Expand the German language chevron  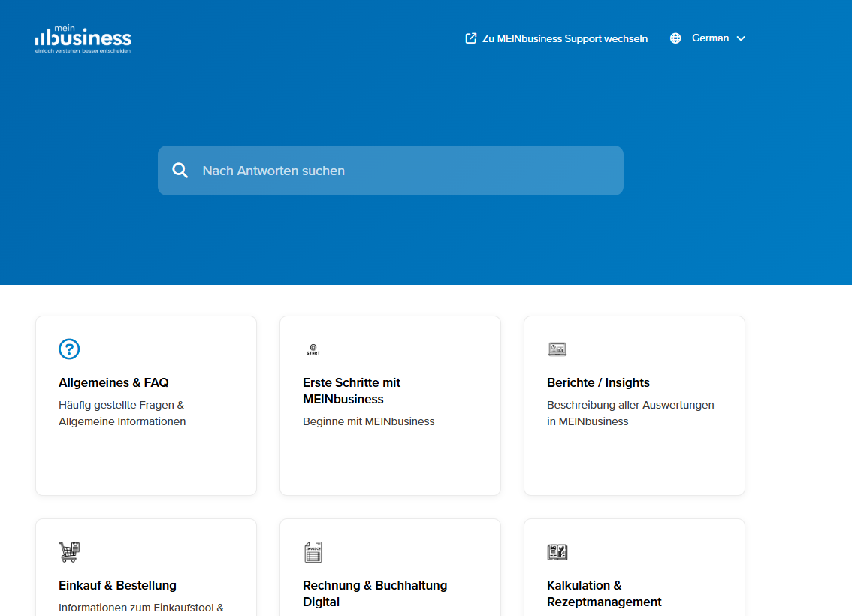(x=741, y=38)
